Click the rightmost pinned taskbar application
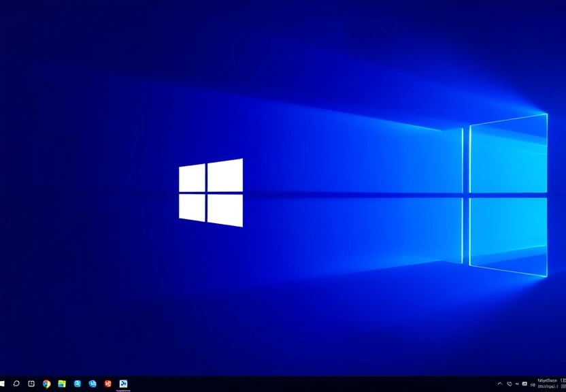 point(124,383)
